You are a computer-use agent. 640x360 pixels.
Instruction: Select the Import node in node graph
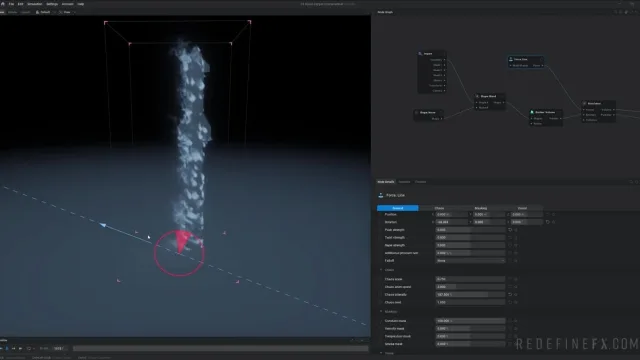431,72
